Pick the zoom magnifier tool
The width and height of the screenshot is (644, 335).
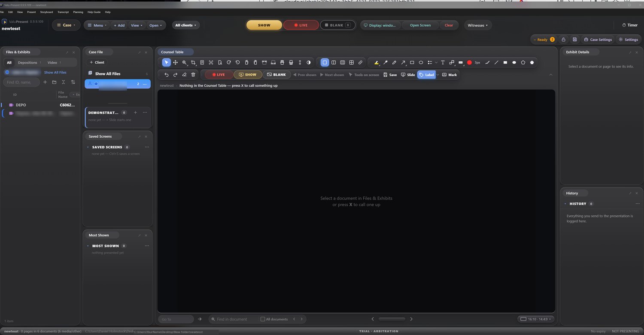[x=185, y=63]
